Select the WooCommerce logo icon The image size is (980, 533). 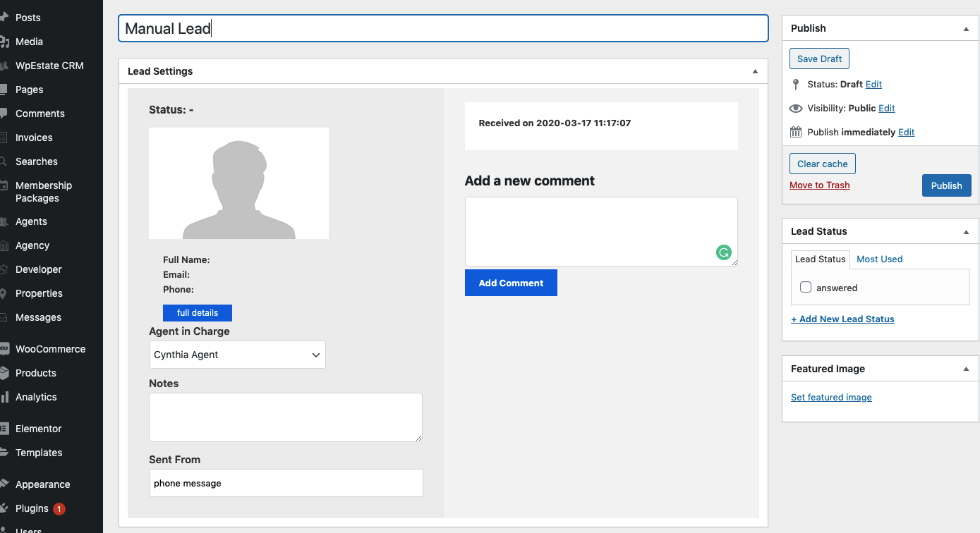[x=4, y=349]
